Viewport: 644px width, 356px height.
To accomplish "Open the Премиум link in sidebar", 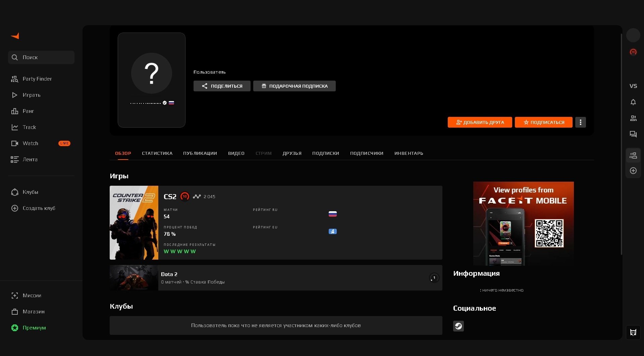I will [34, 328].
